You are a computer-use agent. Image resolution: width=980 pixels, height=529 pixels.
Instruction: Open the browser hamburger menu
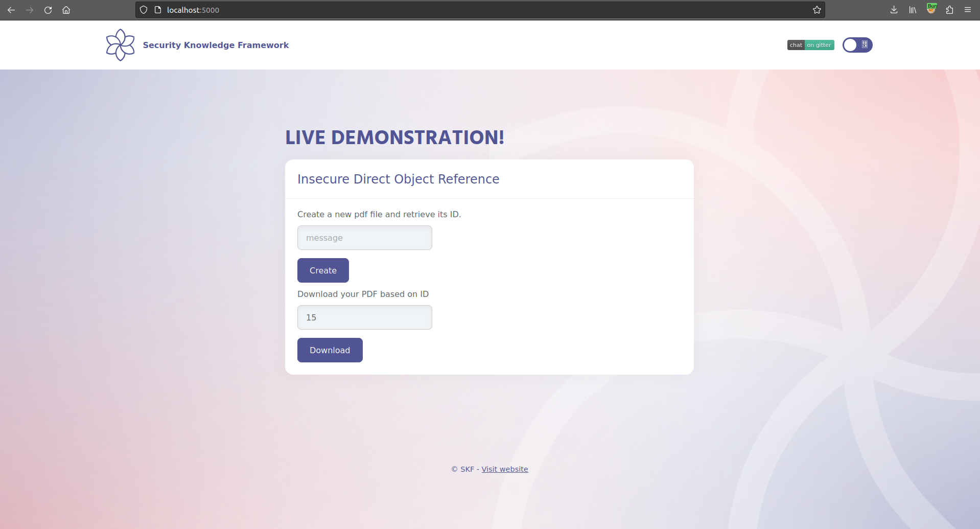(x=968, y=10)
